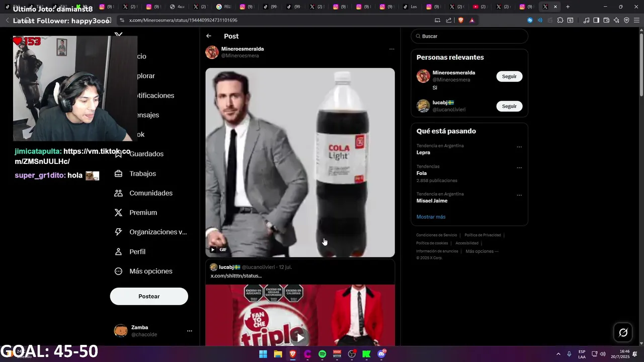The width and height of the screenshot is (644, 362).
Task: Open Brave VPN shield icon in toolbar
Action: [626, 20]
